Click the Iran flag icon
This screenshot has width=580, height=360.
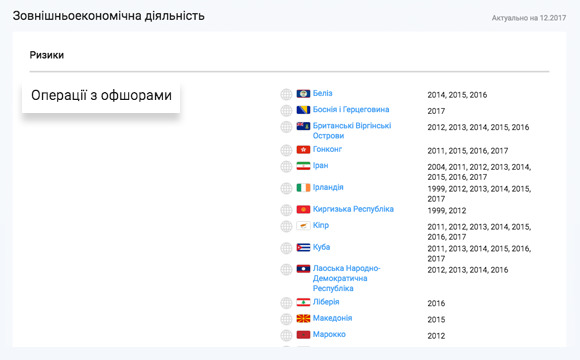tap(303, 166)
